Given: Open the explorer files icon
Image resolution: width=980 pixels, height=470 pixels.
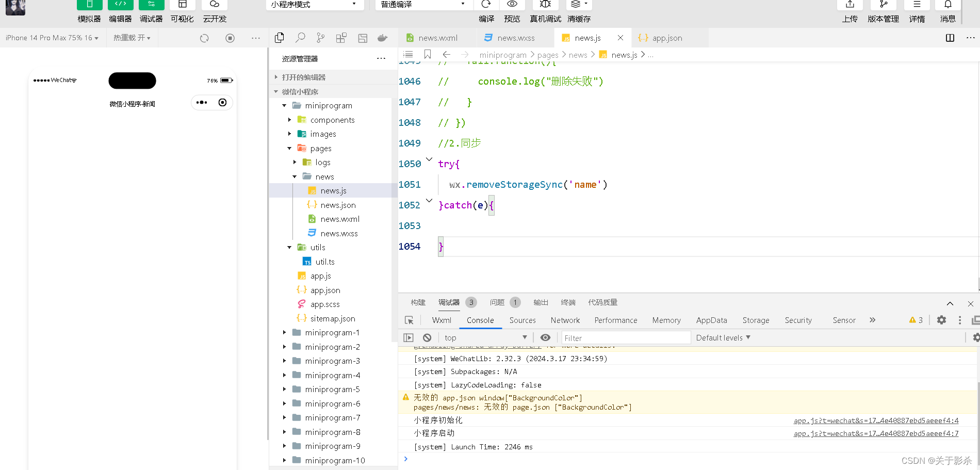Looking at the screenshot, I should [280, 38].
